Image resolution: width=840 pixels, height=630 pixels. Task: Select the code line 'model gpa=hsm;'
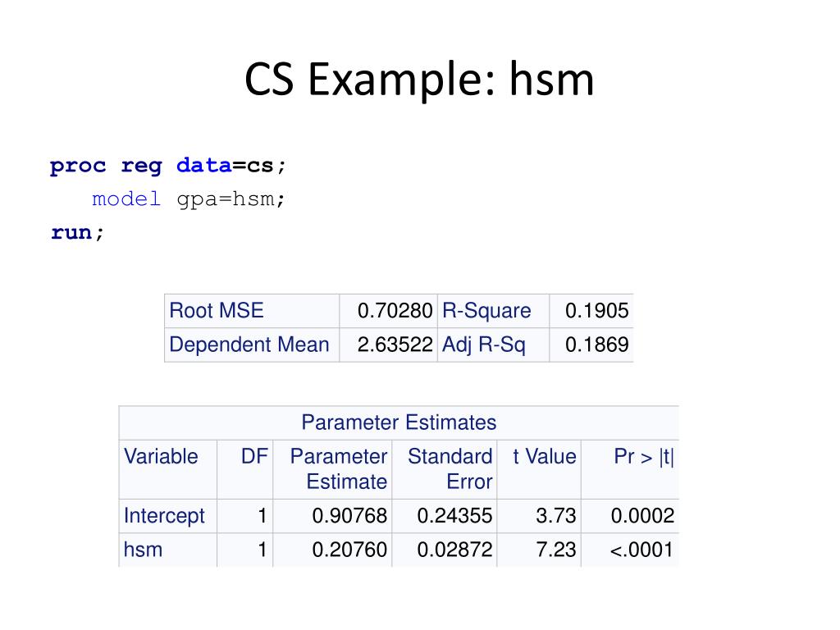(x=189, y=199)
